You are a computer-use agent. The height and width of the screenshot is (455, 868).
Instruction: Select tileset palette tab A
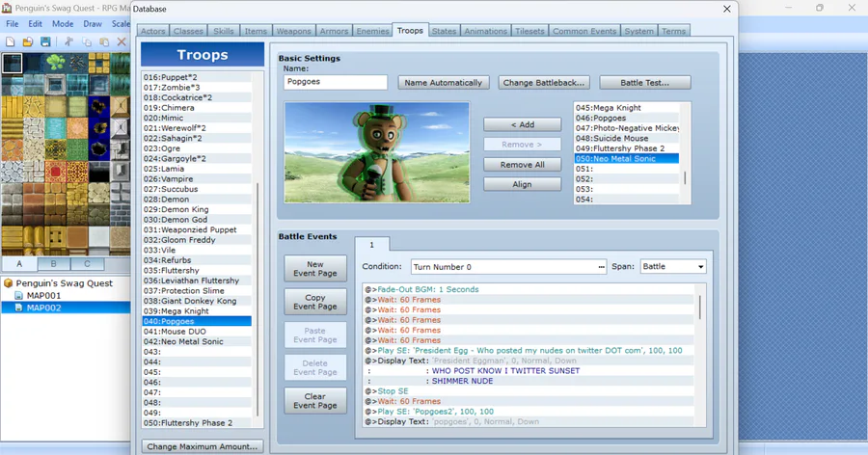click(x=19, y=264)
